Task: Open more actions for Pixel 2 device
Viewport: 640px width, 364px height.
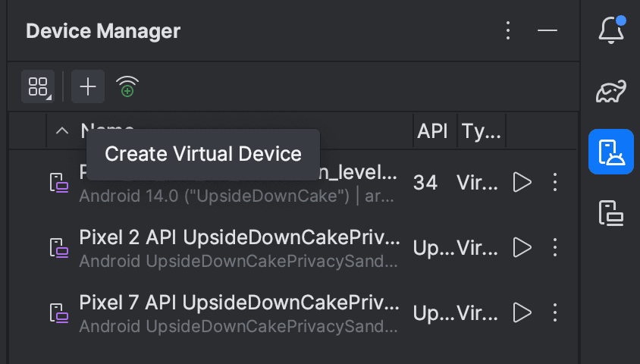Action: tap(555, 247)
